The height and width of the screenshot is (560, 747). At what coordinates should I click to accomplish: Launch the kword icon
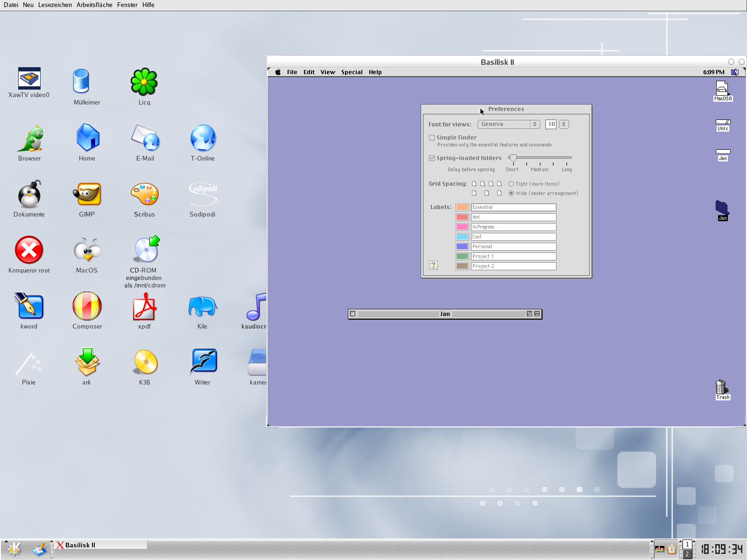tap(29, 306)
